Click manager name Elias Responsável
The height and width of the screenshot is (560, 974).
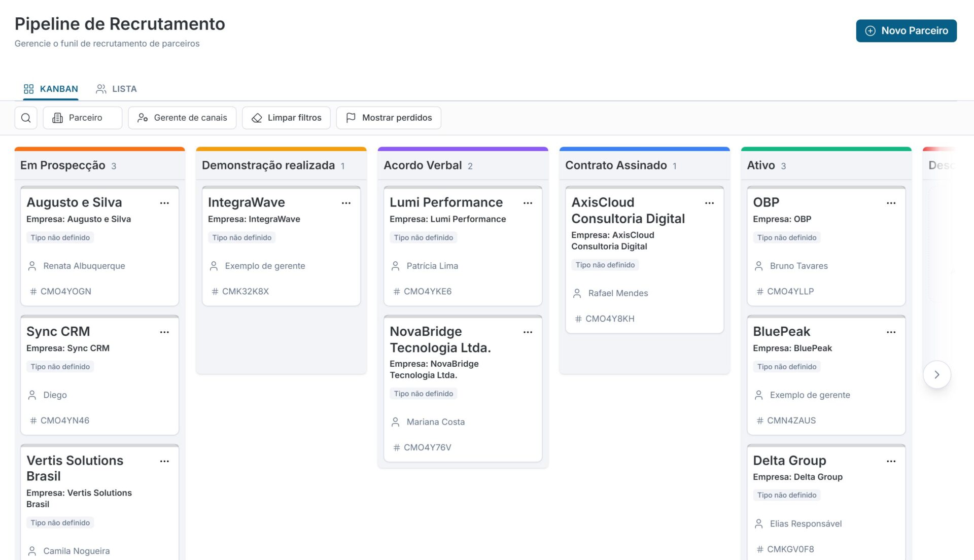coord(806,523)
